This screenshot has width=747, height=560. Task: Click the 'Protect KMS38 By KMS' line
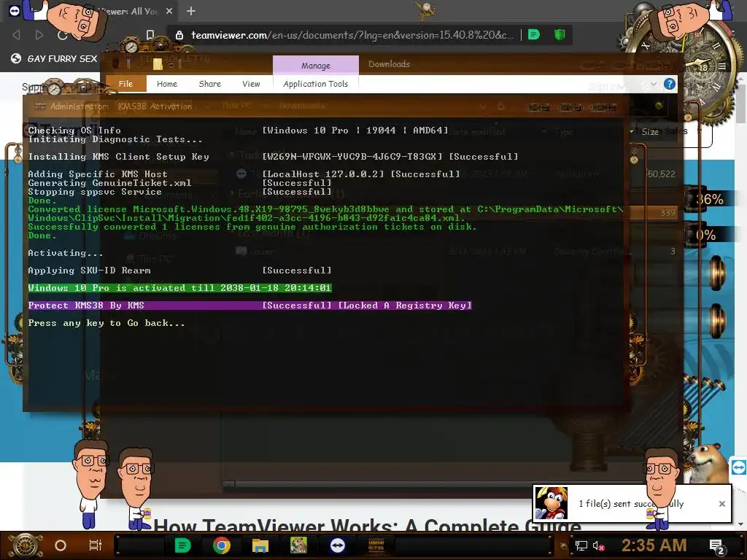(249, 306)
